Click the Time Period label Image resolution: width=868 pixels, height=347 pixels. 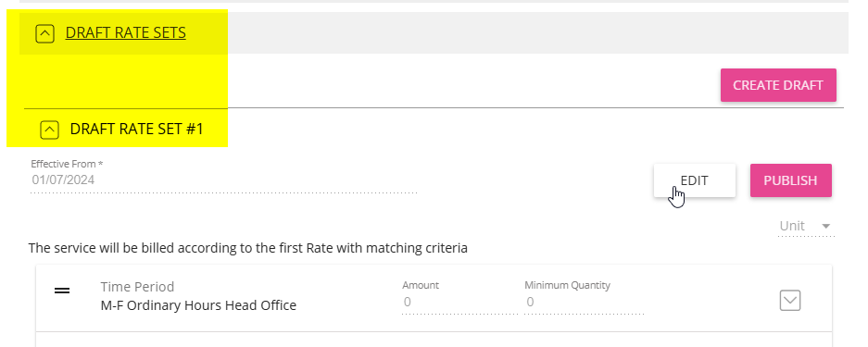coord(137,287)
